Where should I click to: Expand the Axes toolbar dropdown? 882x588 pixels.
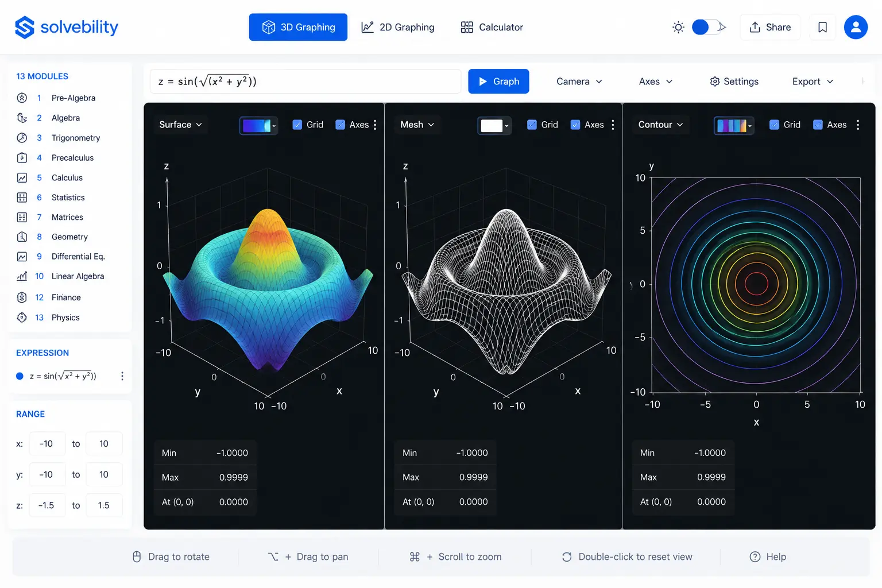point(655,82)
